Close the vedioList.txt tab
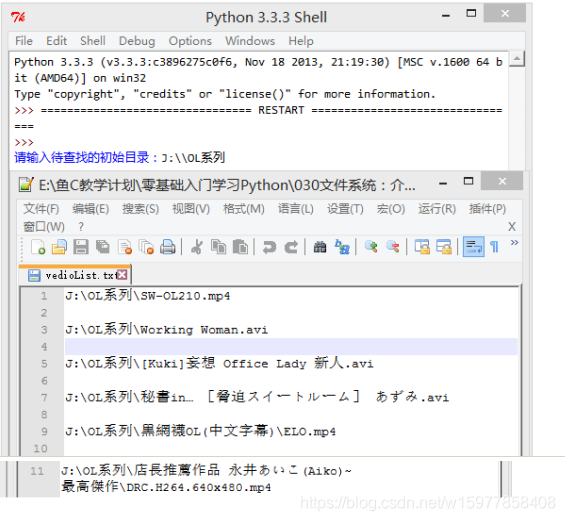The height and width of the screenshot is (521, 565). tap(123, 275)
